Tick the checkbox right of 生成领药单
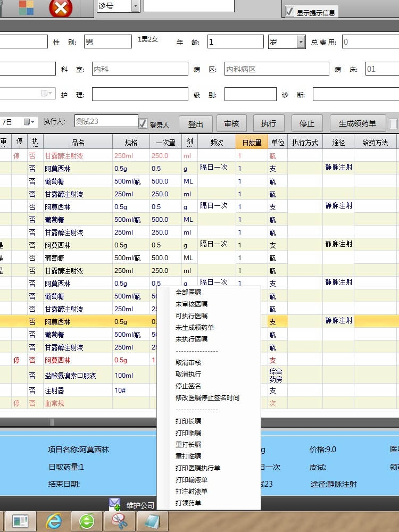The width and height of the screenshot is (399, 532). click(394, 124)
